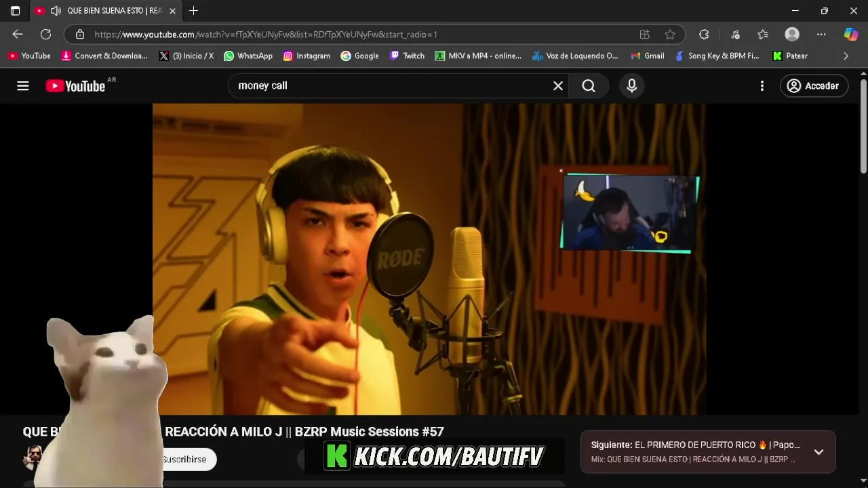Open the Edge tab actions menu icon
The image size is (868, 488).
pos(15,11)
